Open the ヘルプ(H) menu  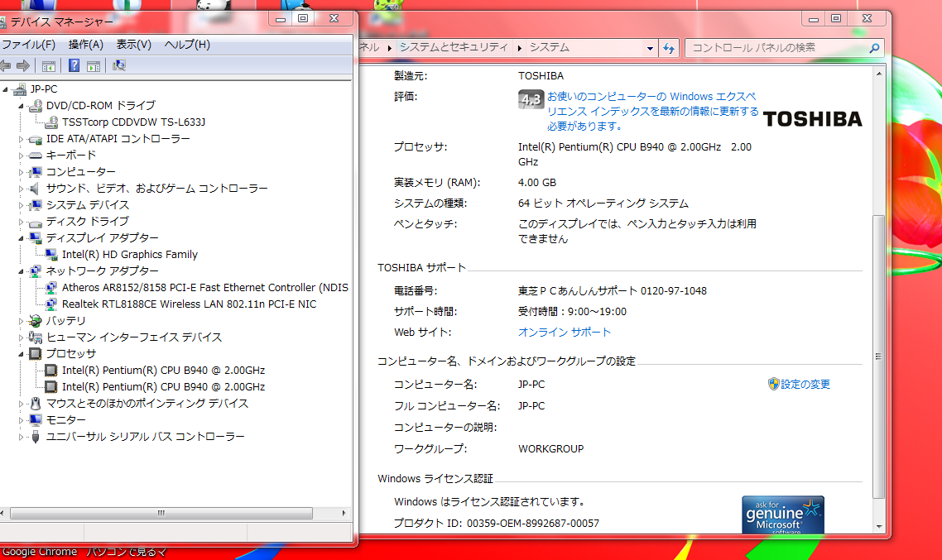click(x=187, y=45)
